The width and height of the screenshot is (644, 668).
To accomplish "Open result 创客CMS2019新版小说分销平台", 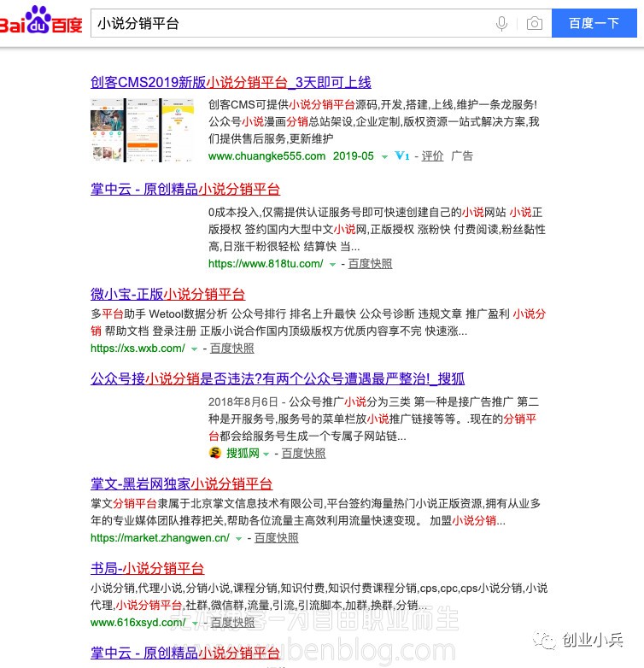I will pyautogui.click(x=231, y=82).
